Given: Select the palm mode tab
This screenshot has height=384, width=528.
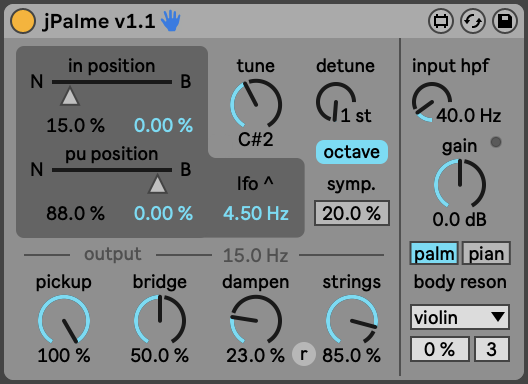Looking at the screenshot, I should point(434,253).
